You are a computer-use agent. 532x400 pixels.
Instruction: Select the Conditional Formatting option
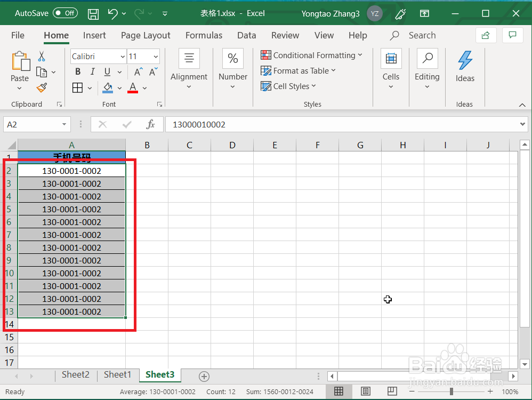[312, 55]
